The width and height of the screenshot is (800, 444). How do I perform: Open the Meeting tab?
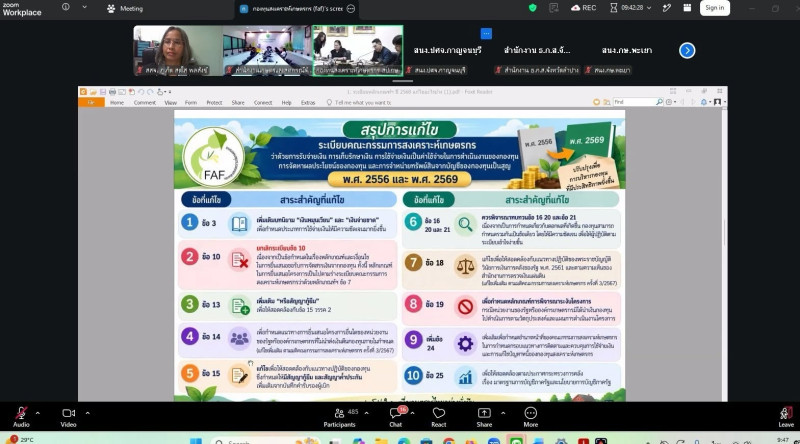pyautogui.click(x=125, y=9)
